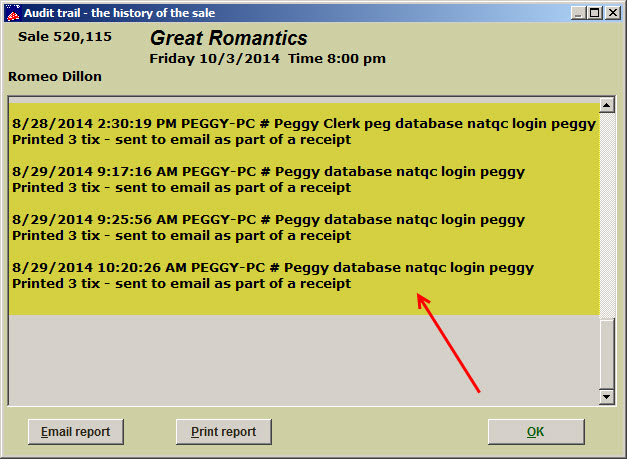Close the Audit trail window
This screenshot has width=627, height=459.
(612, 13)
